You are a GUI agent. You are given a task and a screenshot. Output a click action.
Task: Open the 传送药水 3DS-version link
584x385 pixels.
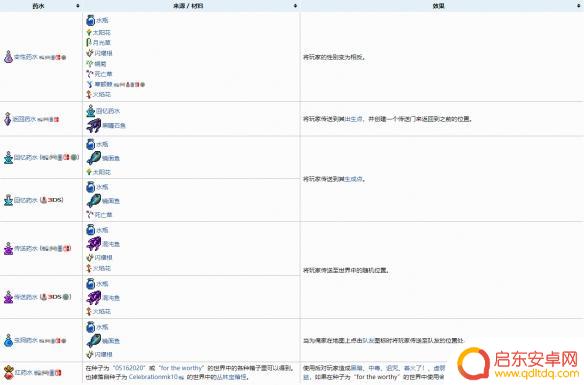[x=26, y=297]
